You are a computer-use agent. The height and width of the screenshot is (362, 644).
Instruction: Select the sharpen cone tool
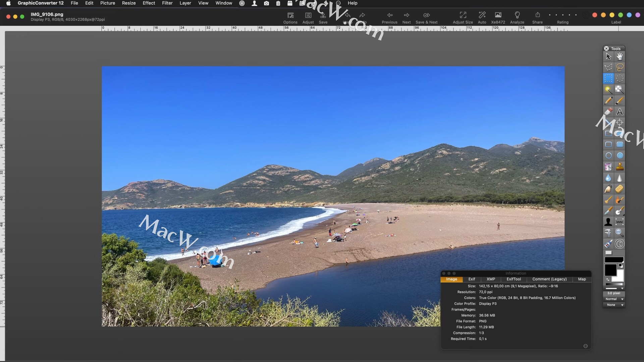tap(620, 178)
